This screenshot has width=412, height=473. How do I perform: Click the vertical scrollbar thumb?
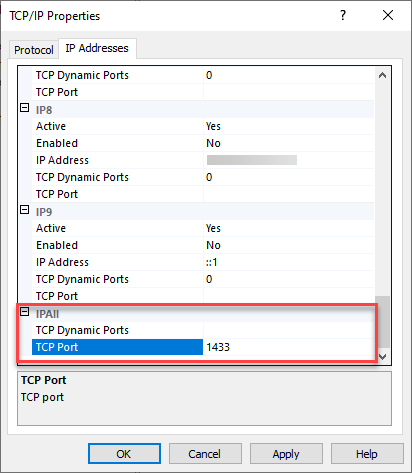(382, 322)
